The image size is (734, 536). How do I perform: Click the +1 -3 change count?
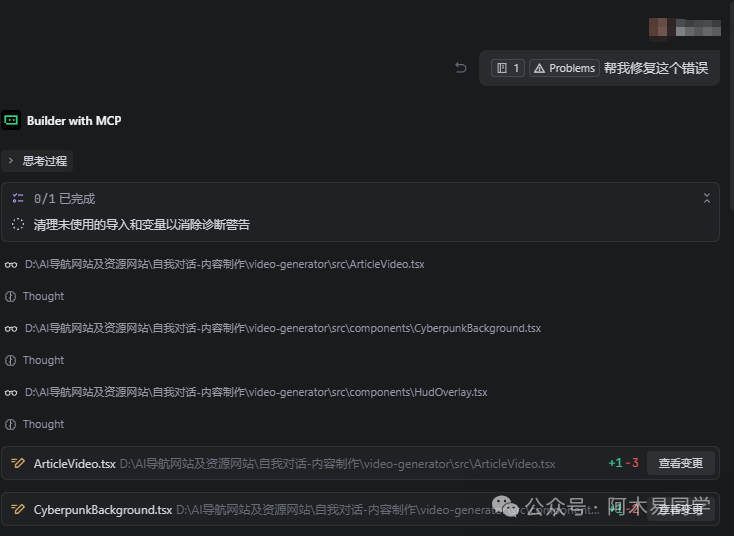click(623, 463)
